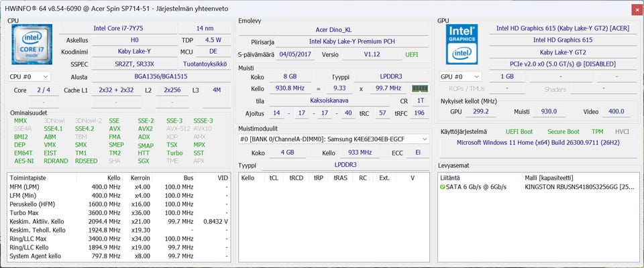Screen dimensions: 644x268
Task: Click the memory clock 930.8 MHz value
Action: [290, 88]
